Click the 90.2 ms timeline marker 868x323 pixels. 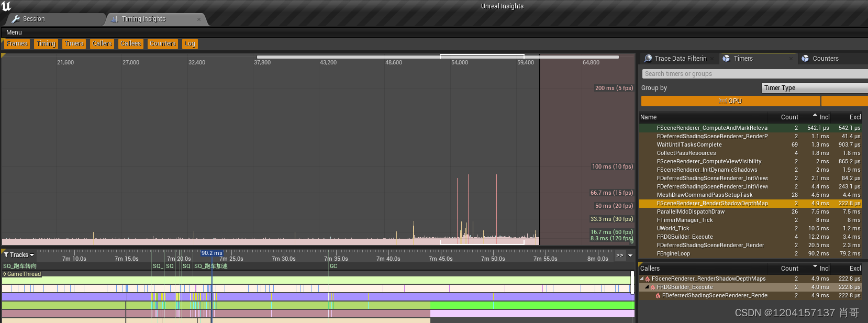coord(212,253)
